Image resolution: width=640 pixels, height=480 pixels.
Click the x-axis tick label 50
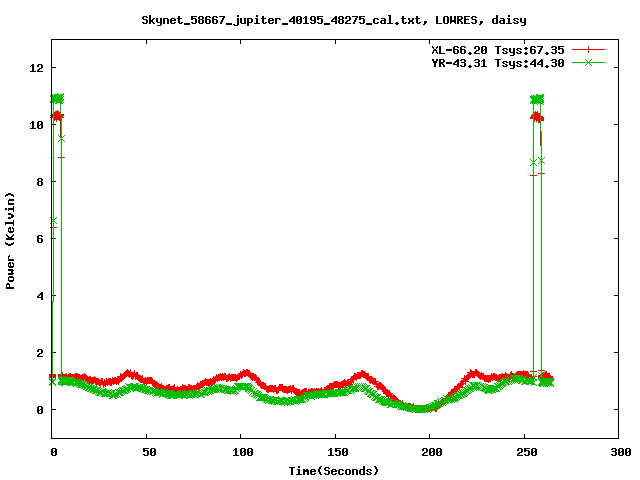149,452
